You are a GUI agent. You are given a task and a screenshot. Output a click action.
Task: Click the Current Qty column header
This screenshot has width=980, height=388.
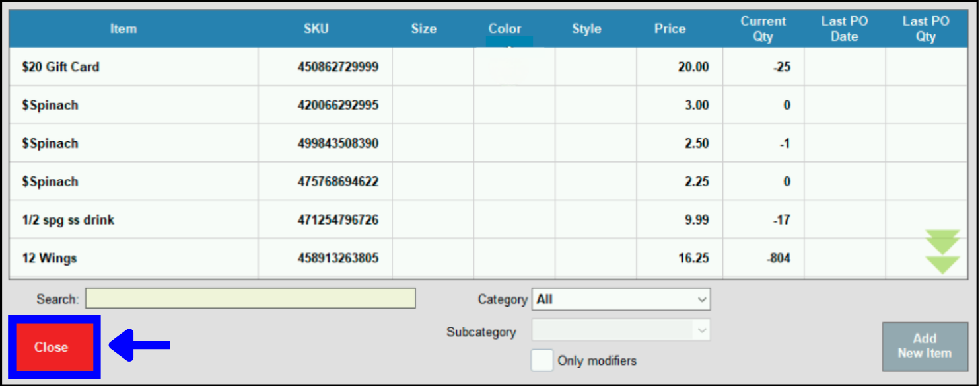[x=763, y=29]
